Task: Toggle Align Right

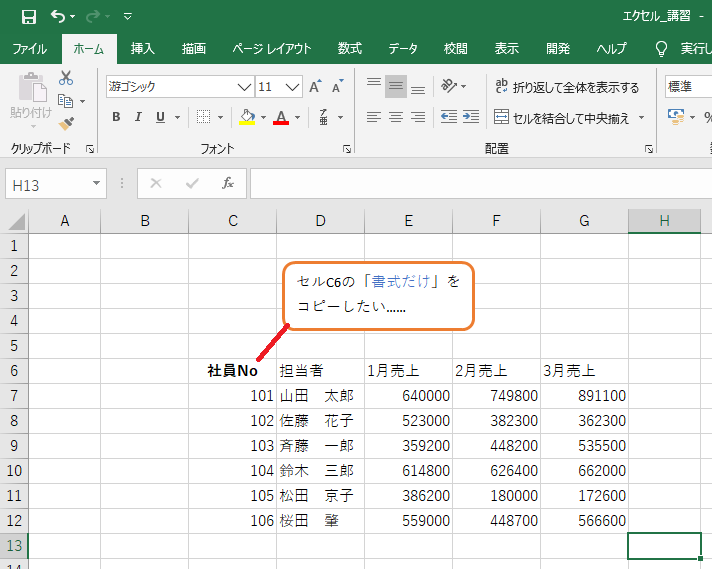Action: tap(418, 117)
